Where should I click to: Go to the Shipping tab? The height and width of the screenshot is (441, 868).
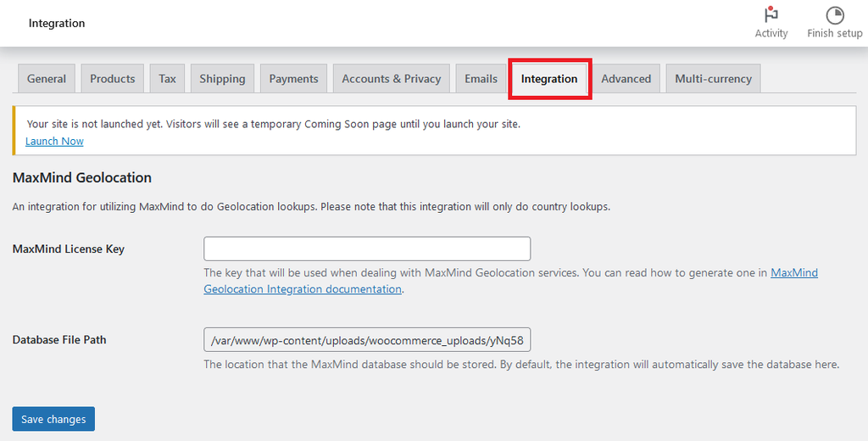pyautogui.click(x=222, y=79)
